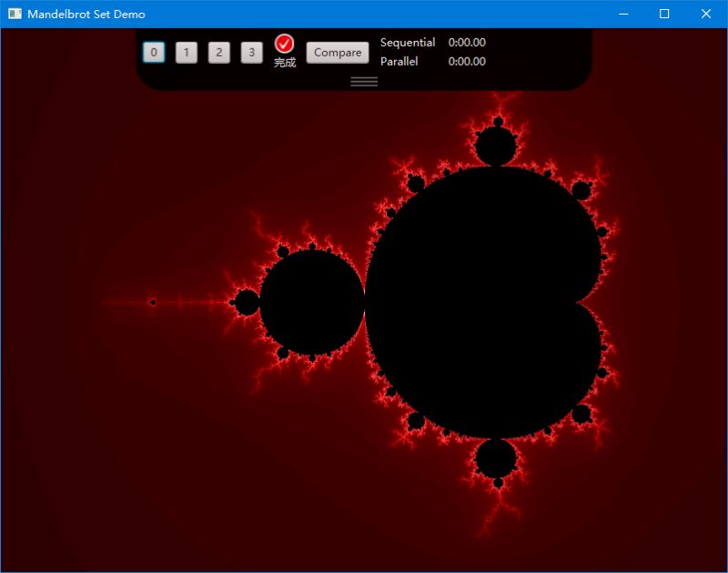Viewport: 728px width, 573px height.
Task: Select level button 2
Action: click(x=218, y=52)
